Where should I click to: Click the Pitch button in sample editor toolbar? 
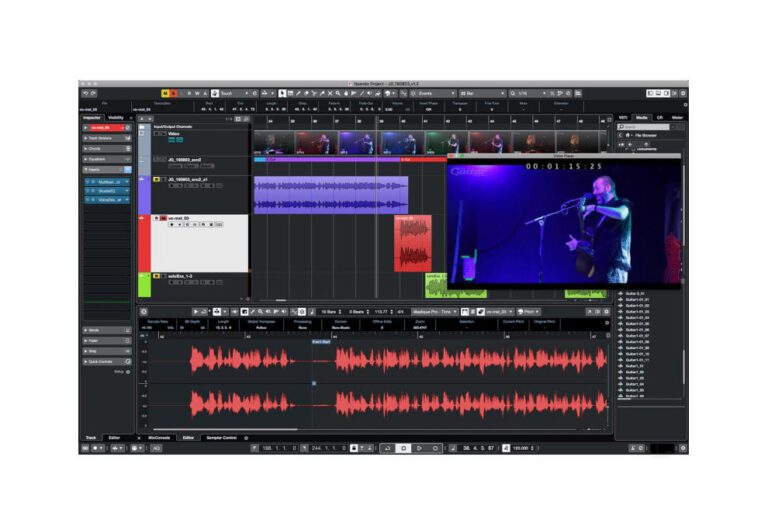click(x=528, y=311)
